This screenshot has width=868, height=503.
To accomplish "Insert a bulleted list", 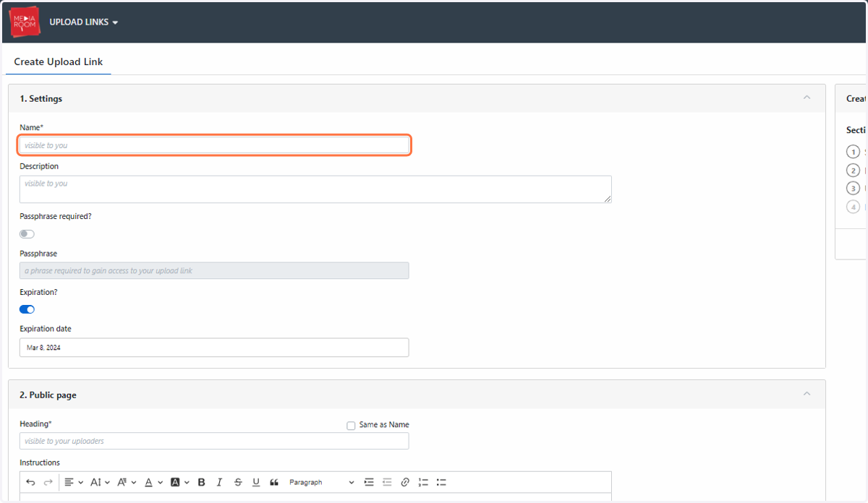I will click(x=442, y=482).
